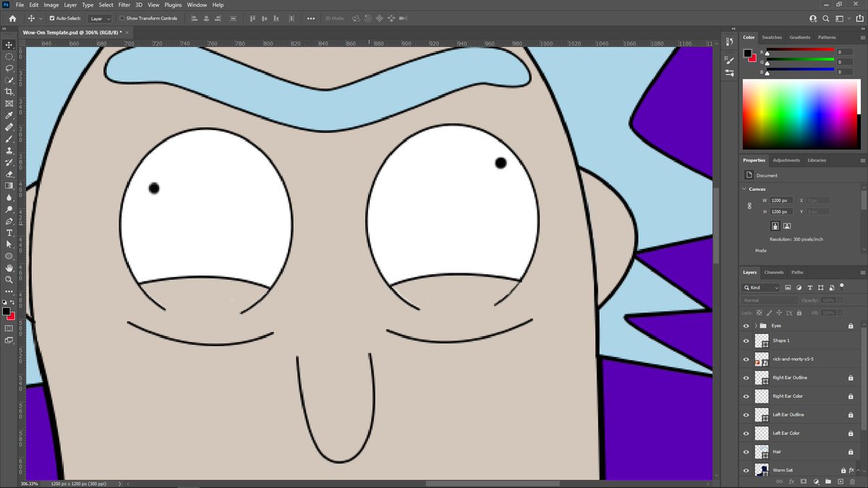
Task: Click the search icon at top right
Action: [825, 18]
